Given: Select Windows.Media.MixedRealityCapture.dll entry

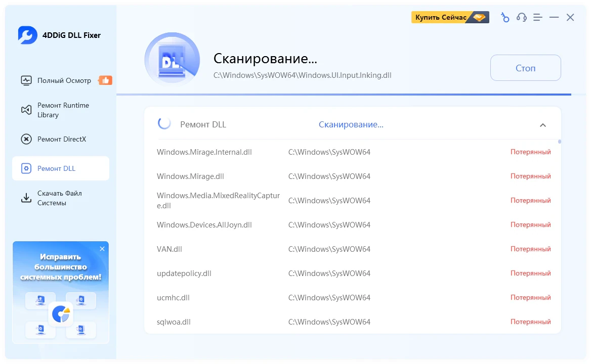Looking at the screenshot, I should click(218, 201).
